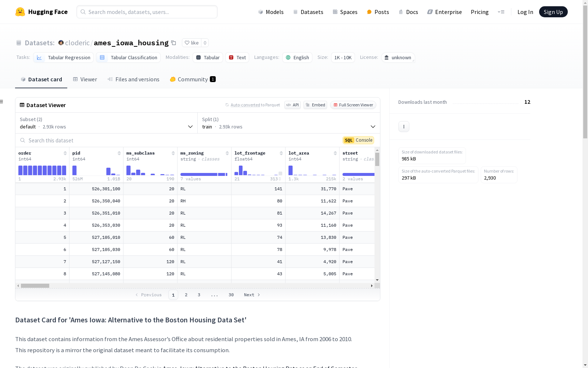The width and height of the screenshot is (588, 368).
Task: Sort the lot_frontage column
Action: point(281,153)
